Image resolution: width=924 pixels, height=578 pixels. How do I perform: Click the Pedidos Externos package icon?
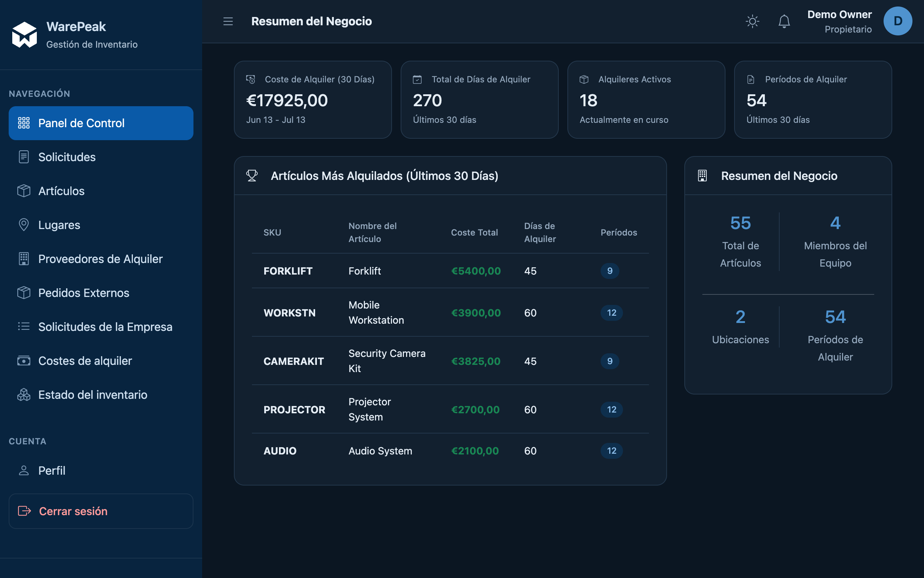coord(24,293)
